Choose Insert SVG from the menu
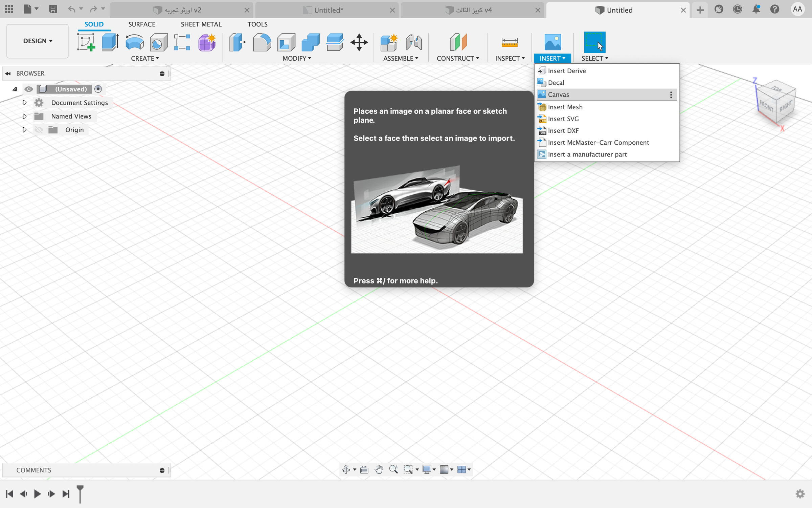Image resolution: width=812 pixels, height=508 pixels. (607, 119)
